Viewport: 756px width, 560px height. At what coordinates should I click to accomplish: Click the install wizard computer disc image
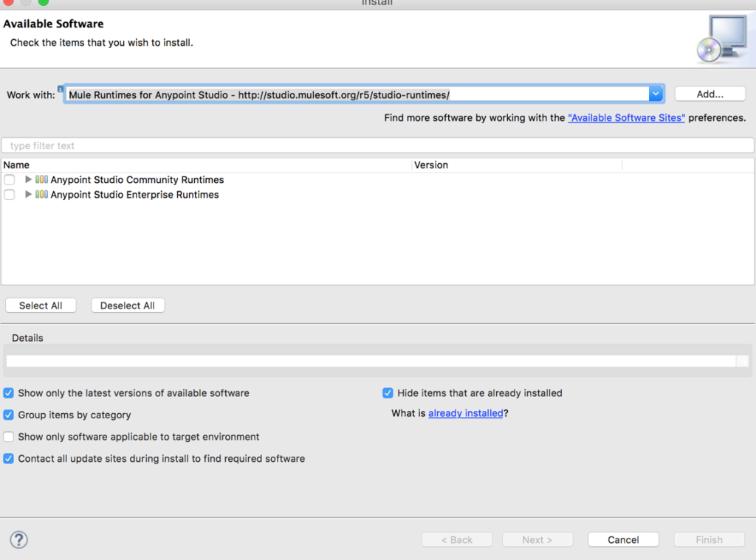(722, 40)
